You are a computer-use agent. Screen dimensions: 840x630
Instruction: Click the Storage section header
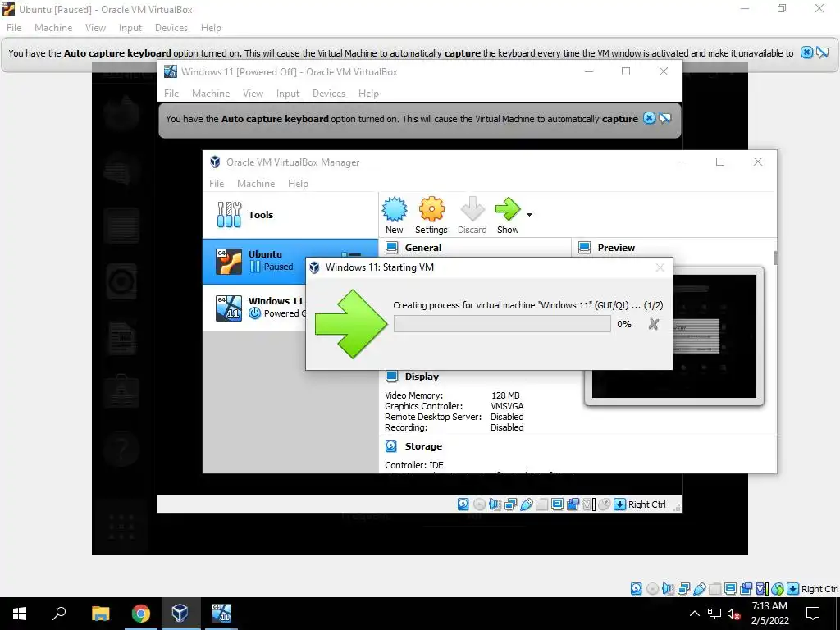tap(423, 446)
